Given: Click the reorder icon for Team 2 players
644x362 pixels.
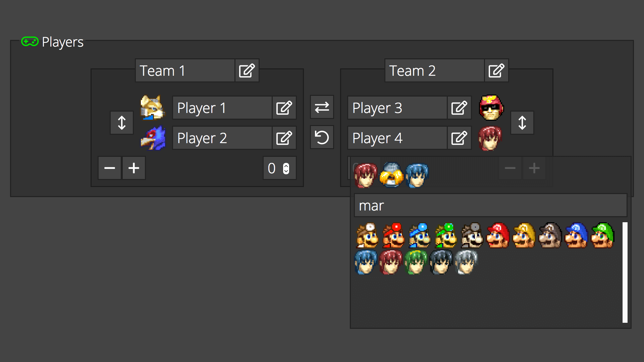Looking at the screenshot, I should pos(522,123).
